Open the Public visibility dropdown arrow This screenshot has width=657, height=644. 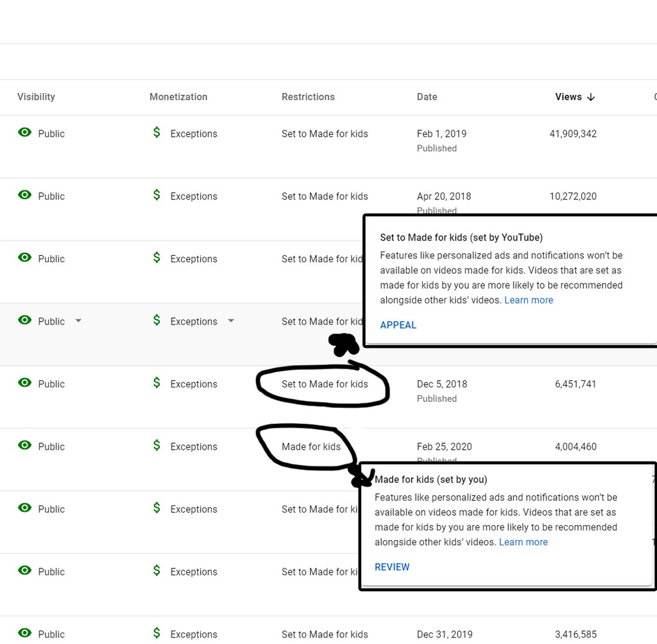tap(78, 321)
